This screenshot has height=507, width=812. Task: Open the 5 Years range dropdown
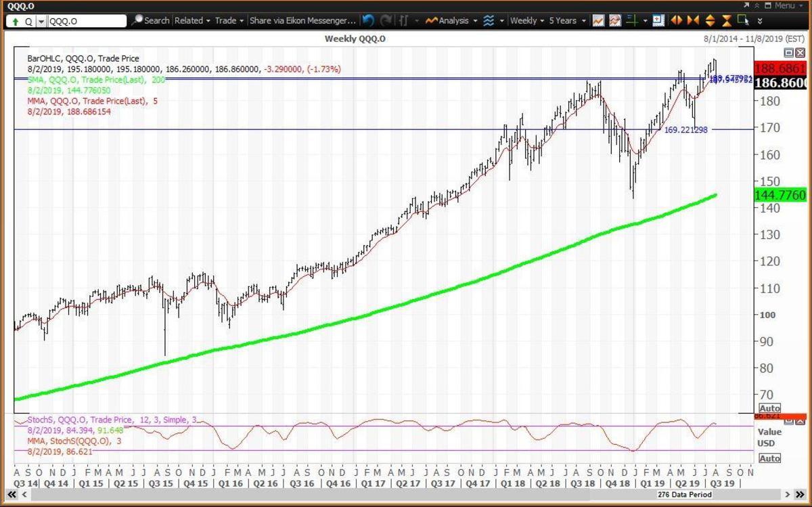point(567,20)
